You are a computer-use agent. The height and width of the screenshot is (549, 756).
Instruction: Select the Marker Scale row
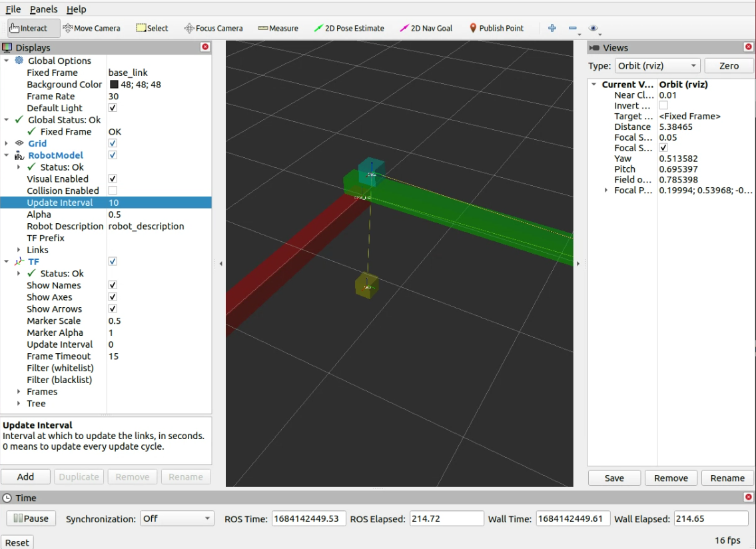pos(106,321)
